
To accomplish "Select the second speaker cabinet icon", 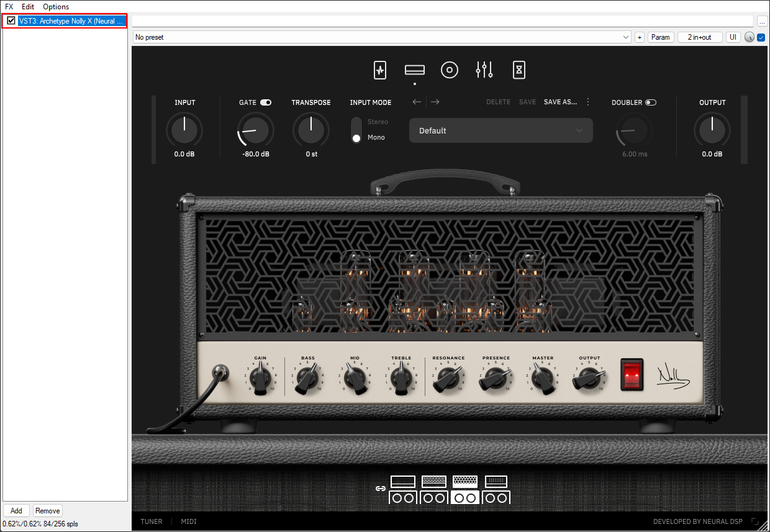I will coord(434,497).
